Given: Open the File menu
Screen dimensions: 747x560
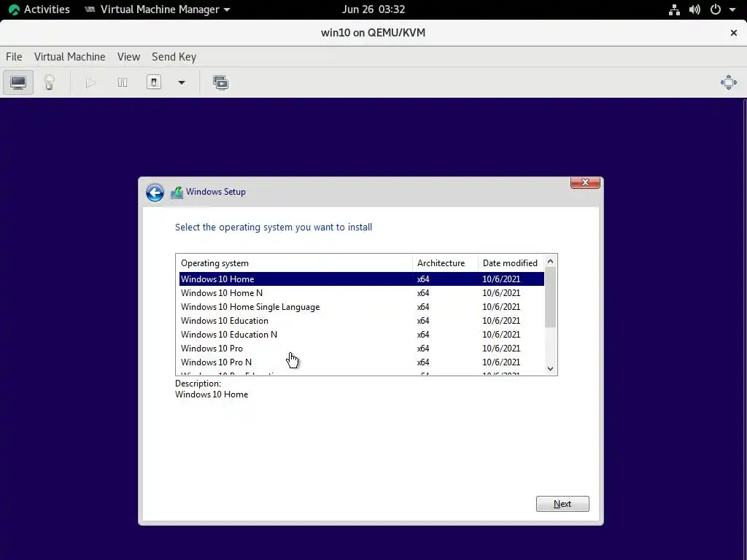Looking at the screenshot, I should pos(14,57).
